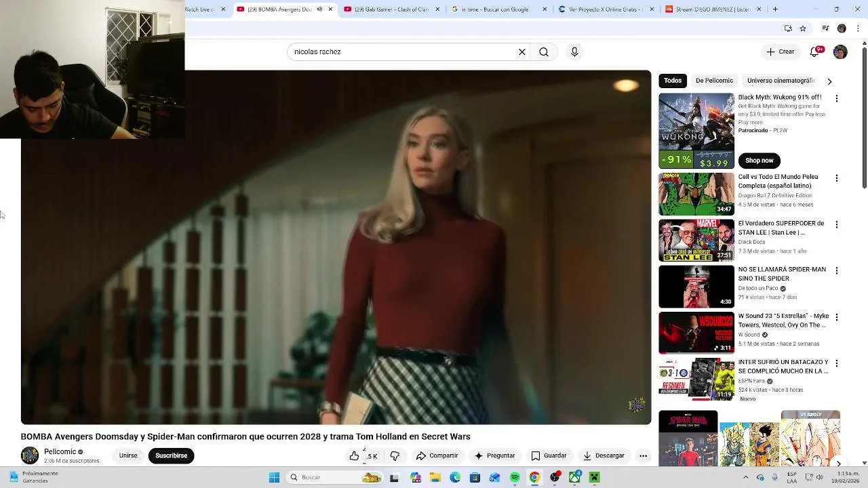Open options for Stan Lee superpoder video

coord(836,224)
